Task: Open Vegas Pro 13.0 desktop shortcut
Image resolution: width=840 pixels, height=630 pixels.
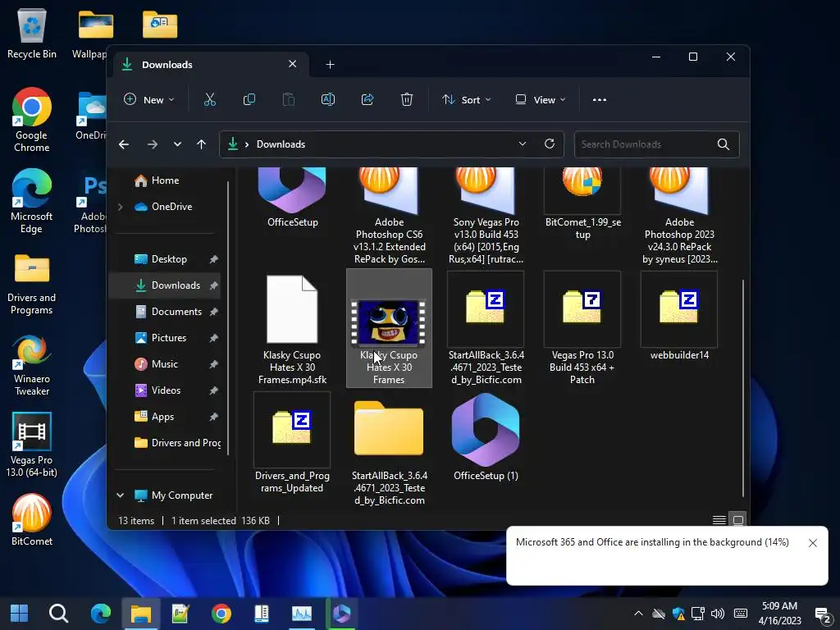Action: coord(32,445)
